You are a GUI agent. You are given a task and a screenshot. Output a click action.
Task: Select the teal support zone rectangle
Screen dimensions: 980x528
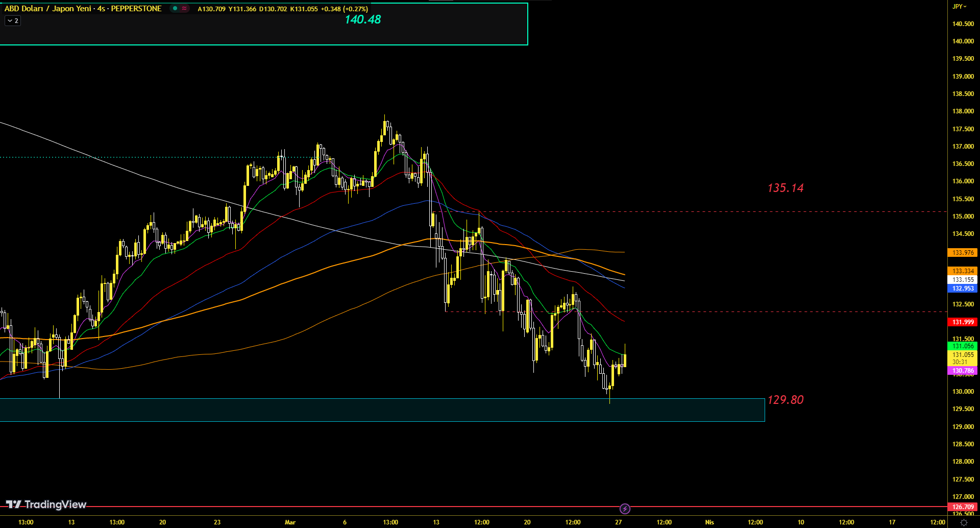[382, 410]
